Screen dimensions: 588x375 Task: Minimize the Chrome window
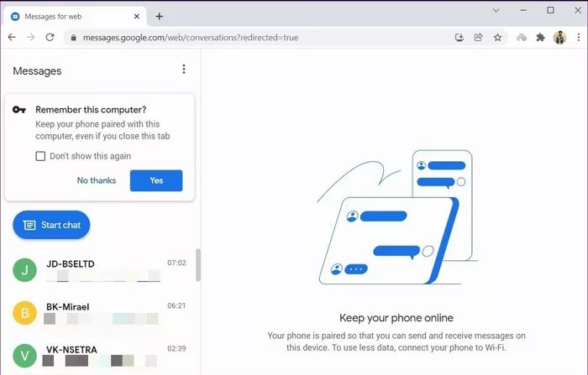point(523,11)
